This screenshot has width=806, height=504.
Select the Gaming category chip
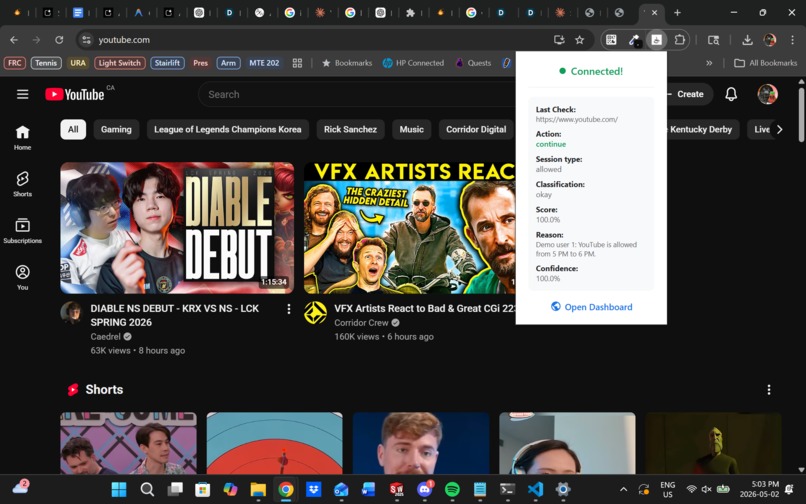pos(116,130)
